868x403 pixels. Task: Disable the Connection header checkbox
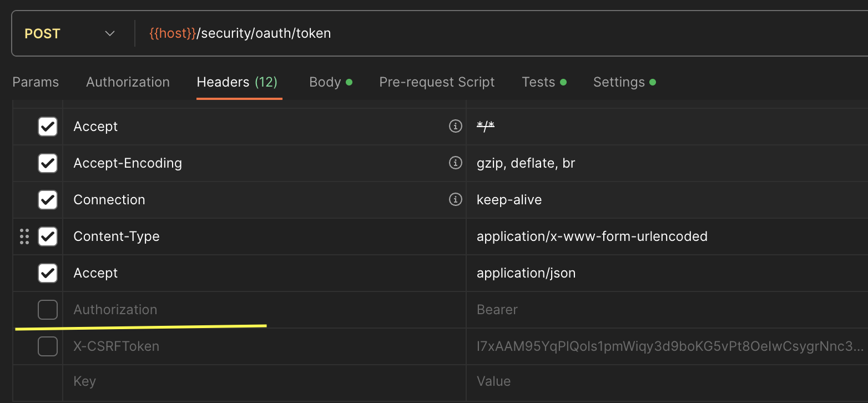point(48,200)
